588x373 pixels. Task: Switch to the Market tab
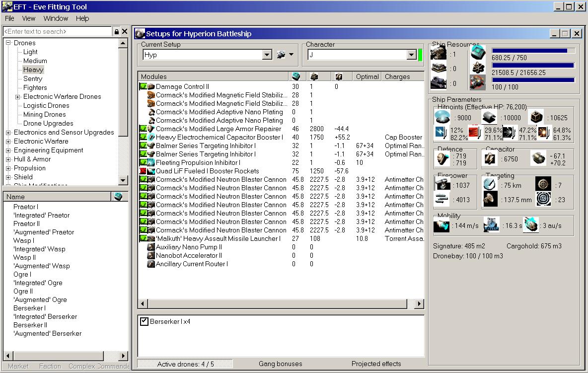coord(18,366)
